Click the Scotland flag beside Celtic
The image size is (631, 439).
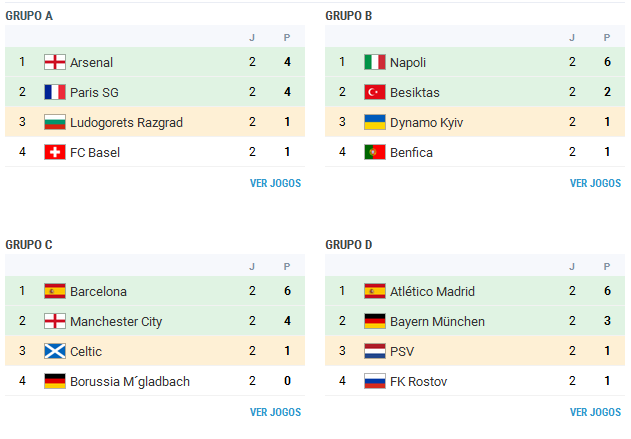55,351
